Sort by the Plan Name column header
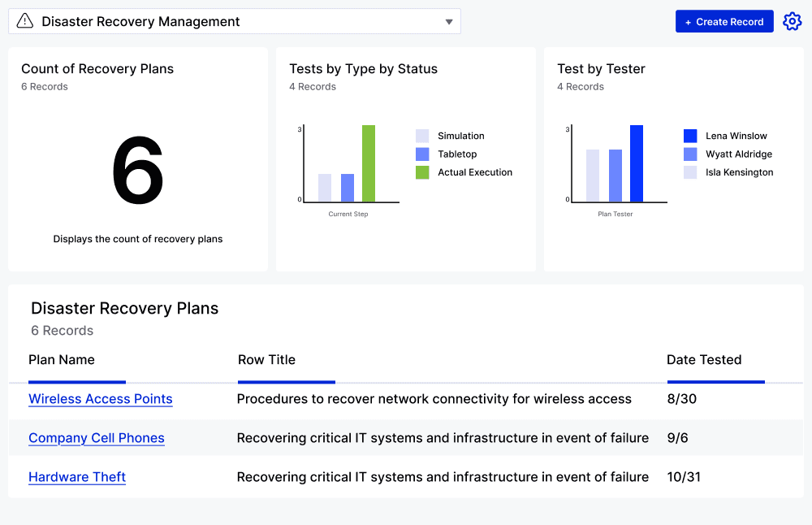This screenshot has width=812, height=525. point(62,360)
